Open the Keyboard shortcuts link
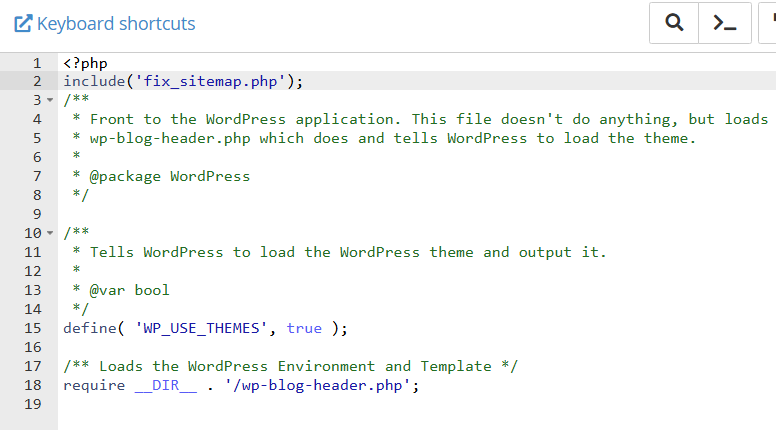The image size is (776, 430). (x=116, y=23)
